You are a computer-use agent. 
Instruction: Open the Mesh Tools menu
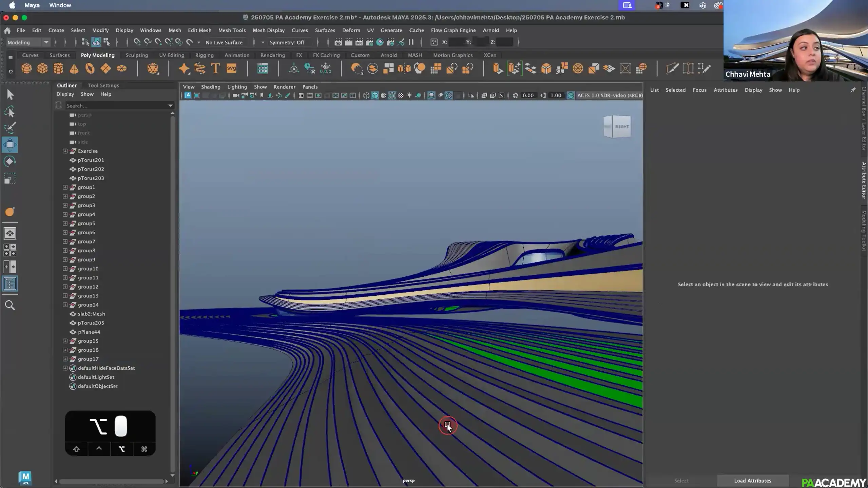[x=232, y=31]
